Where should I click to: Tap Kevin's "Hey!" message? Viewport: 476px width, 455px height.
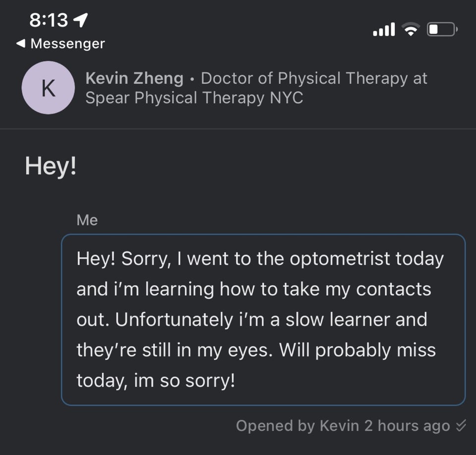(51, 166)
